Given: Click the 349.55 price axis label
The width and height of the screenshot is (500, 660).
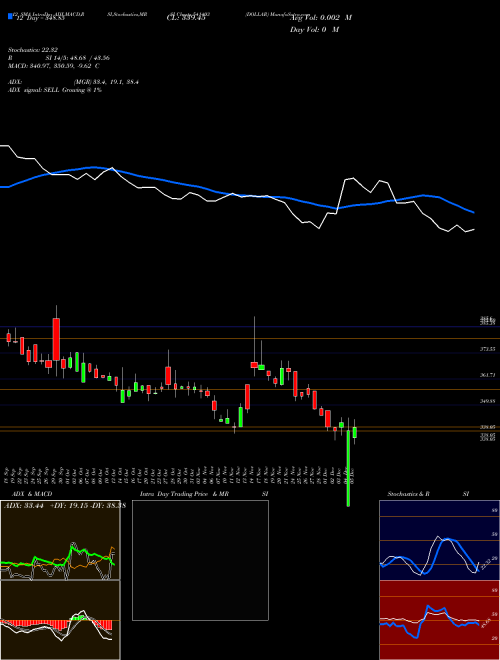Looking at the screenshot, I should coord(487,402).
